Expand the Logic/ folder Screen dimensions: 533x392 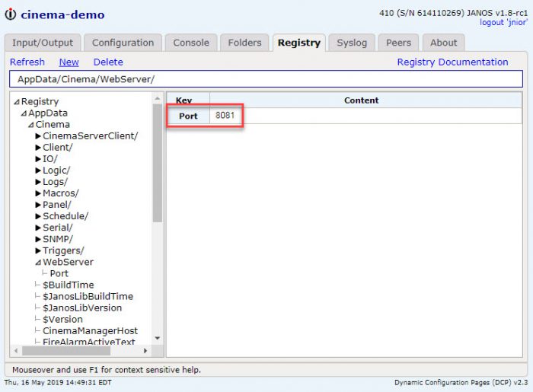[38, 171]
